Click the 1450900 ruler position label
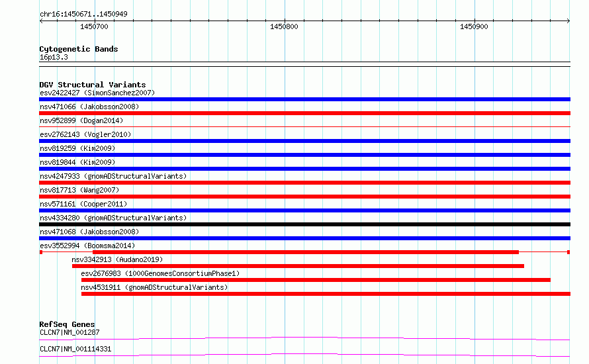 [x=474, y=26]
